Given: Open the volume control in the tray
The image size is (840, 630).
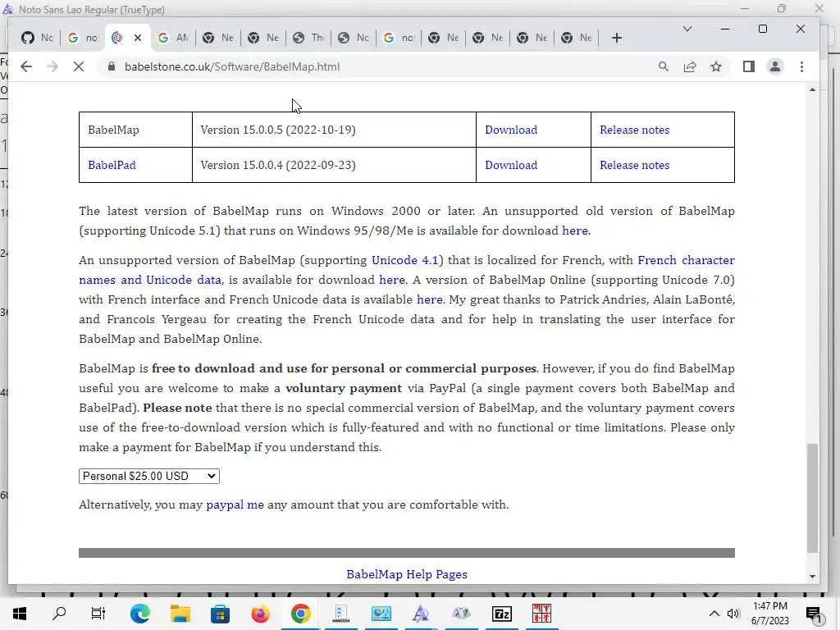Looking at the screenshot, I should point(733,614).
